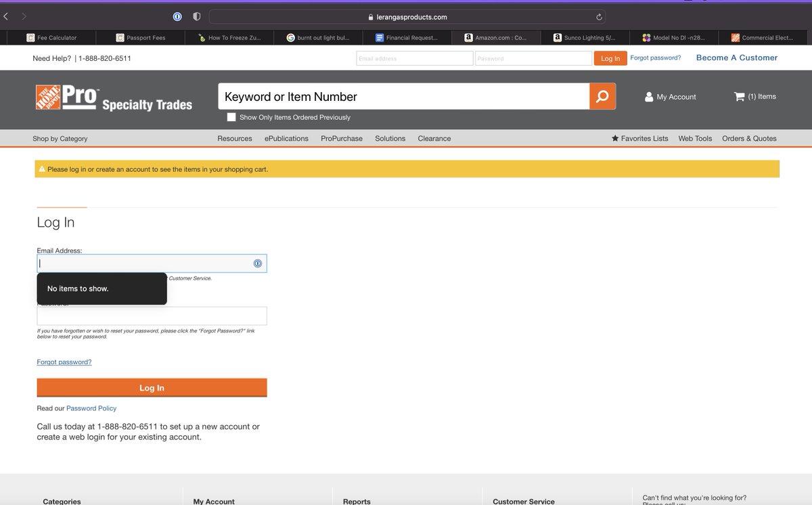Switch to burnt out light bul... tab
Image resolution: width=812 pixels, height=505 pixels.
click(318, 38)
